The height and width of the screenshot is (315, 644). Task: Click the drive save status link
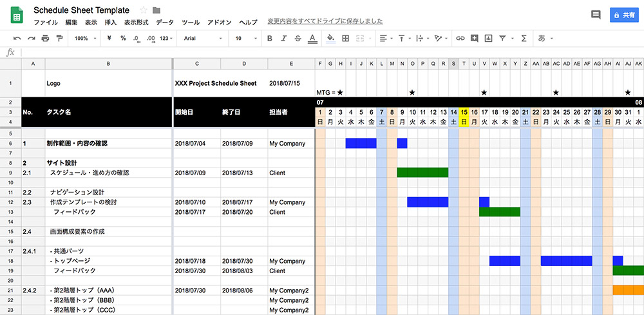point(329,22)
